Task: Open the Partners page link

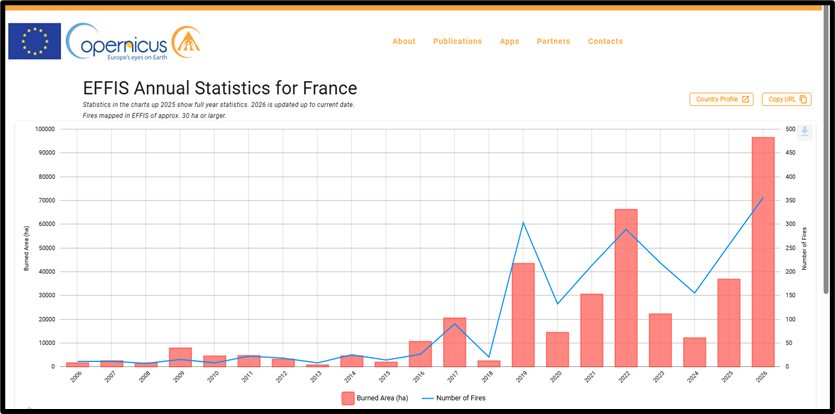Action: point(553,42)
